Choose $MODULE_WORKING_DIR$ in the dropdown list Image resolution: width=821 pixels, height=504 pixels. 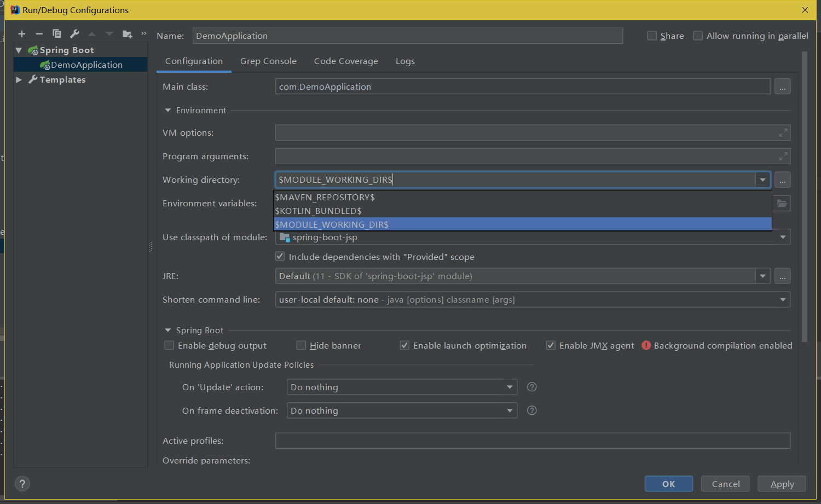pyautogui.click(x=523, y=224)
